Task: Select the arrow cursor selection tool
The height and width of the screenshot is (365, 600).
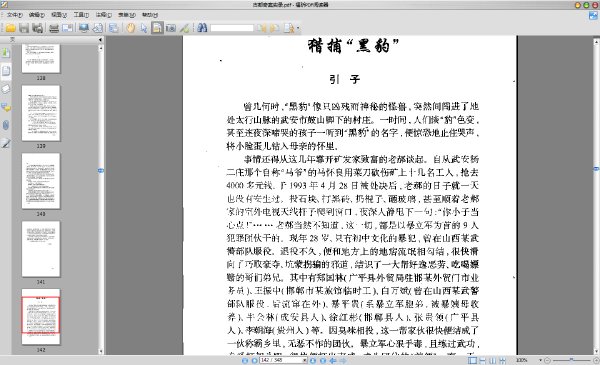Action: pos(143,28)
